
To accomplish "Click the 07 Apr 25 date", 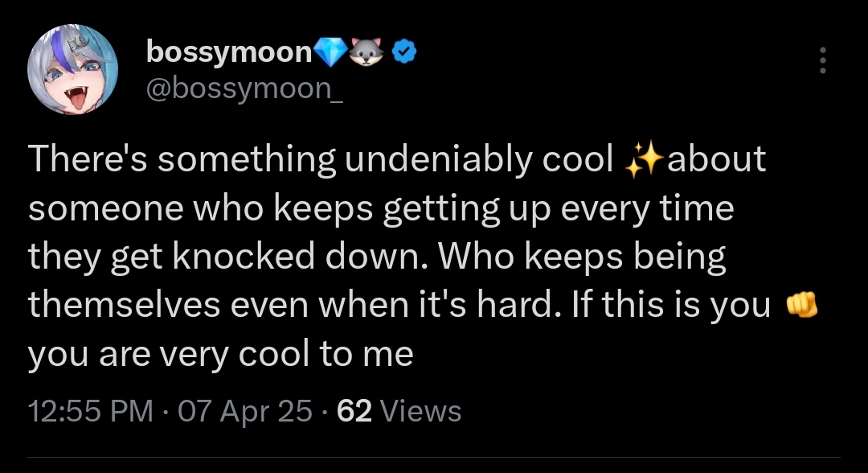I will (x=246, y=411).
